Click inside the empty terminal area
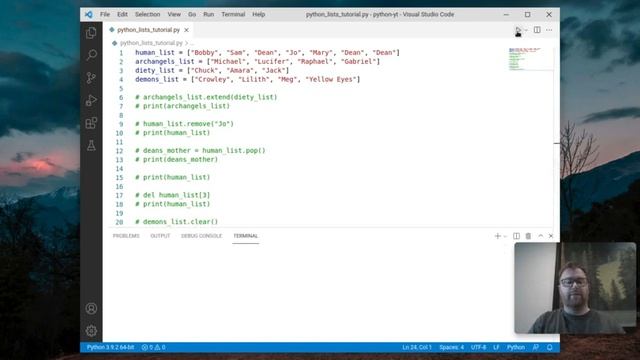This screenshot has width=640, height=360. [x=308, y=292]
